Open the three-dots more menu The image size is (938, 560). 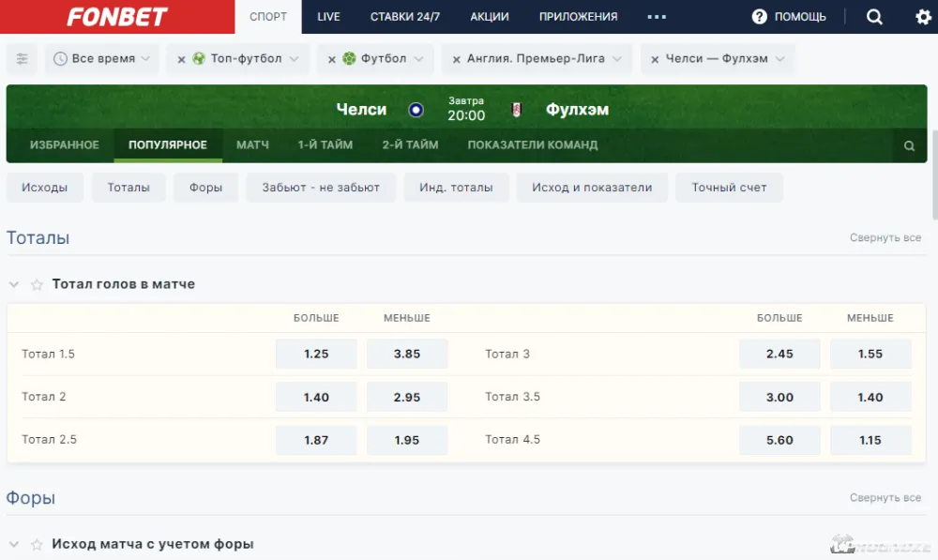tap(657, 17)
